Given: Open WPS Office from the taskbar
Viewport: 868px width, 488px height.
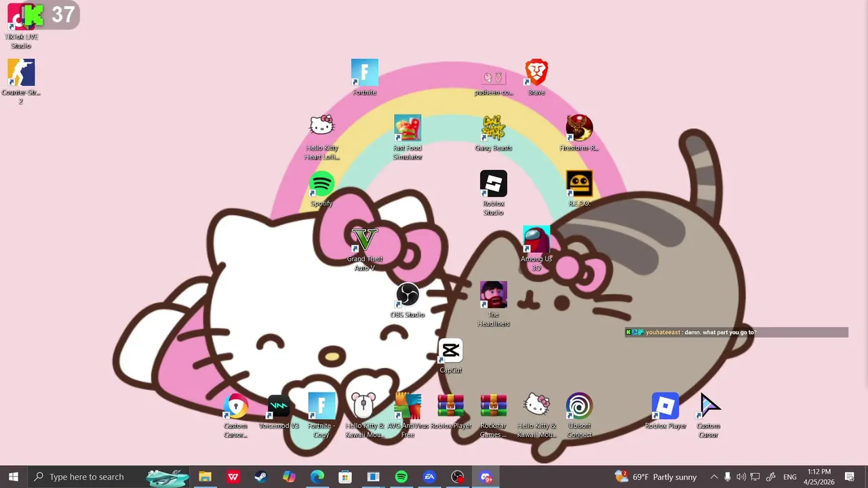Looking at the screenshot, I should [x=233, y=476].
